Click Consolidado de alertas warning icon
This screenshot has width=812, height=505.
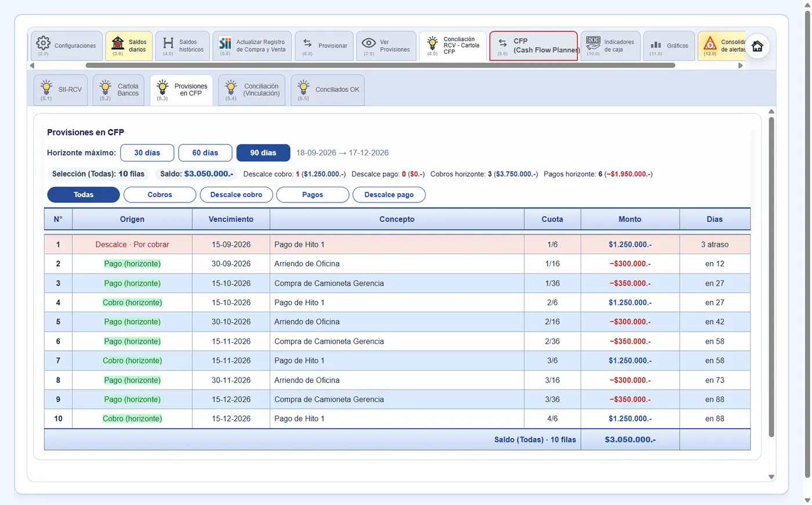(710, 43)
